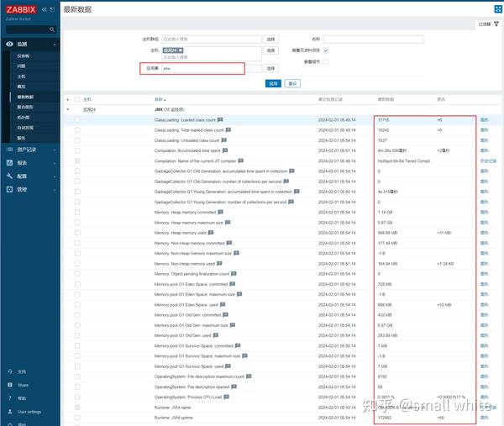The height and width of the screenshot is (426, 504).
Task: Click the Reset filter button
Action: 292,83
